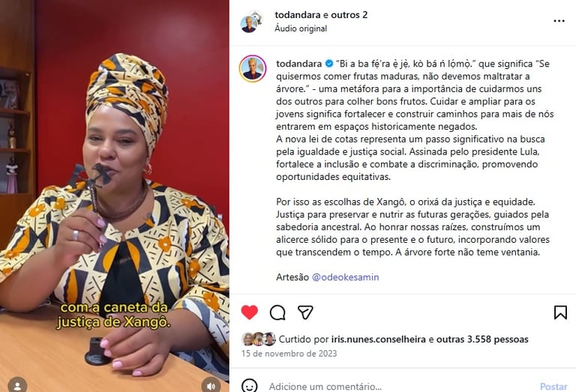
Task: Open todandara username in the post header
Action: [x=298, y=15]
